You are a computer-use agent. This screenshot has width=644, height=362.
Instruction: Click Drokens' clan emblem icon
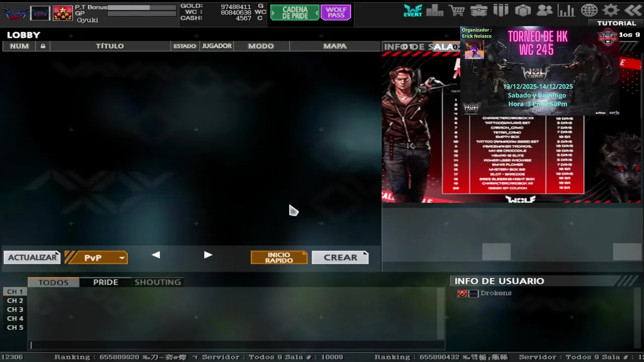[473, 293]
